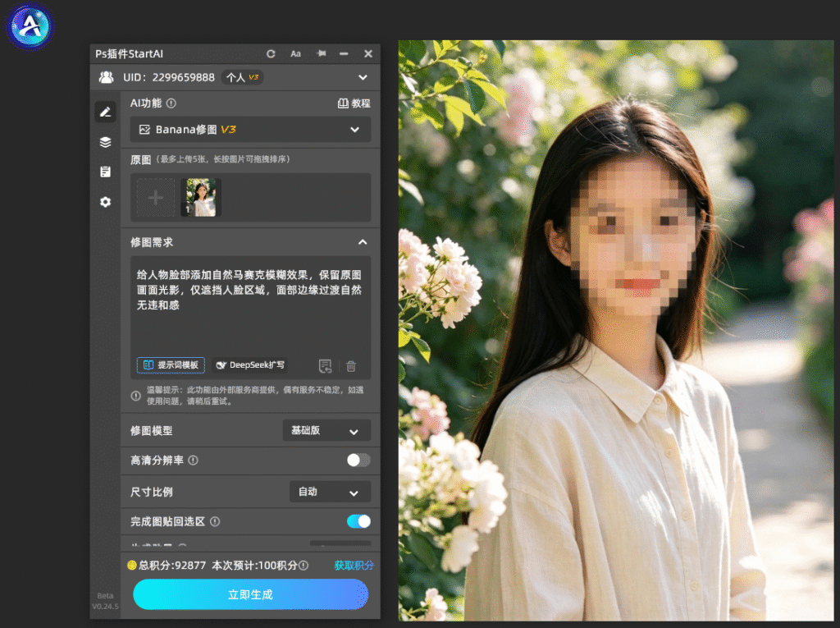Open the 提示词模板 prompt templates

coord(171,365)
